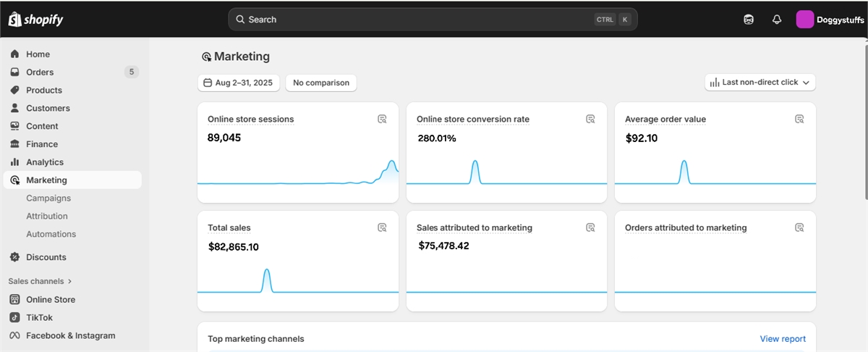Click the No comparison button
Viewport: 868px width, 352px height.
tap(321, 83)
